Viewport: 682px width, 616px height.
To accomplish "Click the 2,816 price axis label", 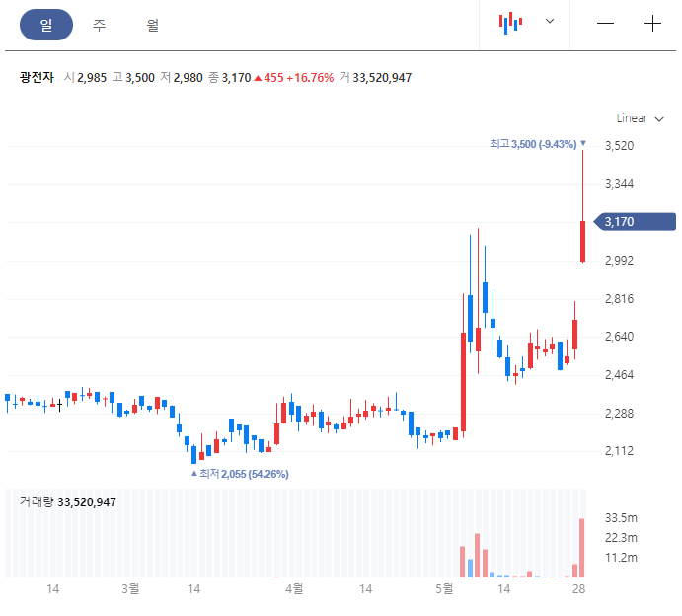I will pyautogui.click(x=620, y=299).
